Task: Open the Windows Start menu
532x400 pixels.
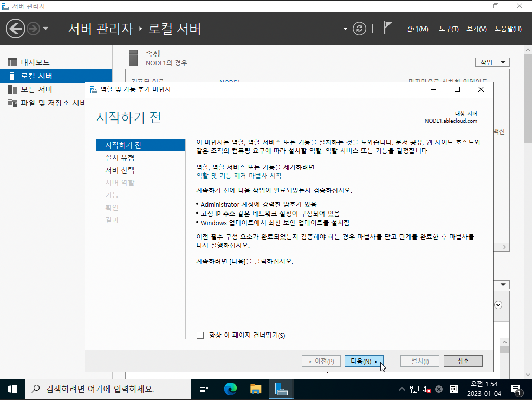Action: [x=12, y=389]
